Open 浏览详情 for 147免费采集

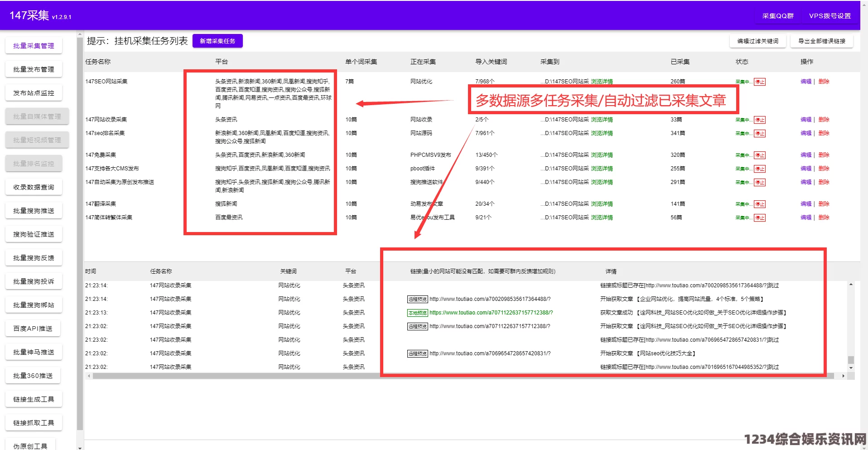[602, 155]
